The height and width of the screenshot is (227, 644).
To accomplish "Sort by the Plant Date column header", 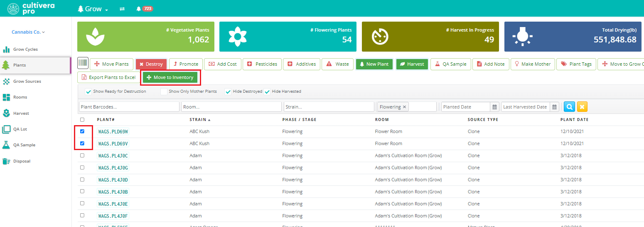I will click(x=574, y=120).
